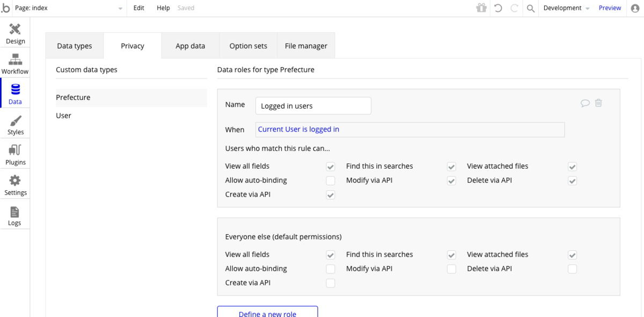Image resolution: width=644 pixels, height=317 pixels.
Task: Click the gift icon in top bar
Action: 481,8
